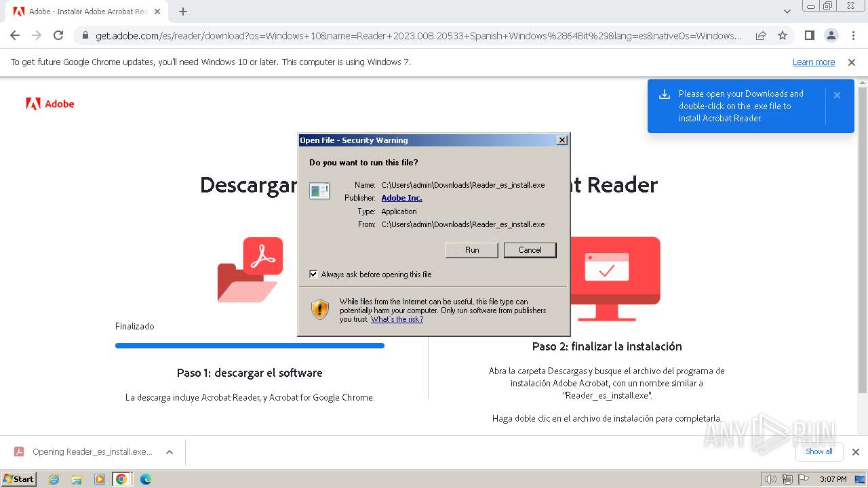868x488 pixels.
Task: Share this page icon in address bar
Action: point(761,35)
